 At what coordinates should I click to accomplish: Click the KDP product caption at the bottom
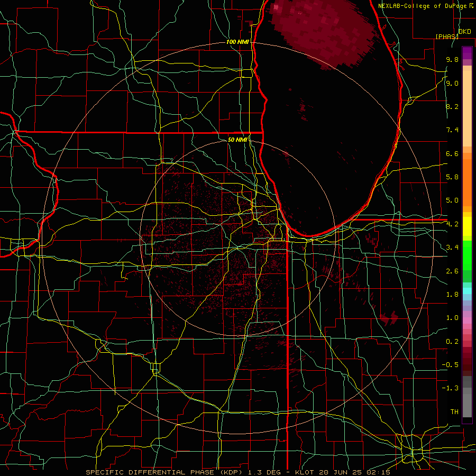(x=237, y=472)
